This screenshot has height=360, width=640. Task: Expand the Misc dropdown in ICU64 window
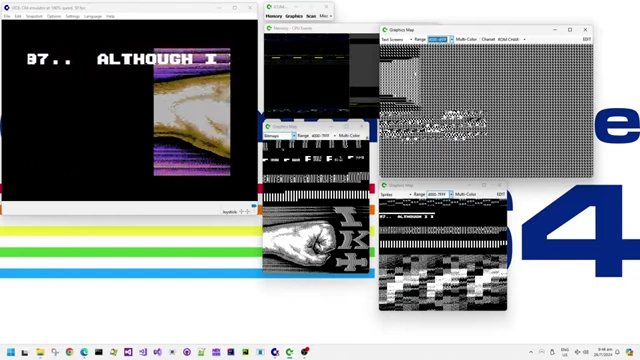(326, 16)
